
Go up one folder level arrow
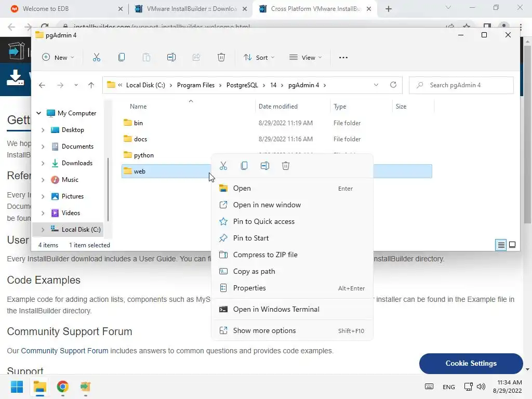pos(91,85)
